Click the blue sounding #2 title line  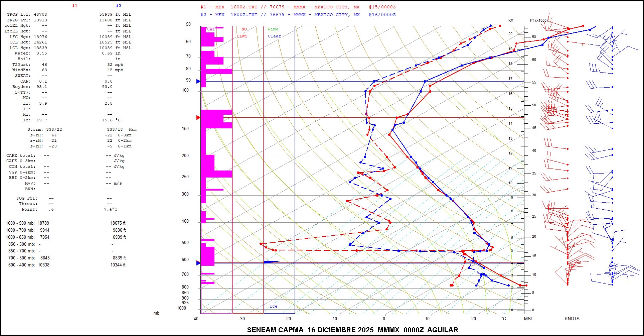pyautogui.click(x=298, y=15)
